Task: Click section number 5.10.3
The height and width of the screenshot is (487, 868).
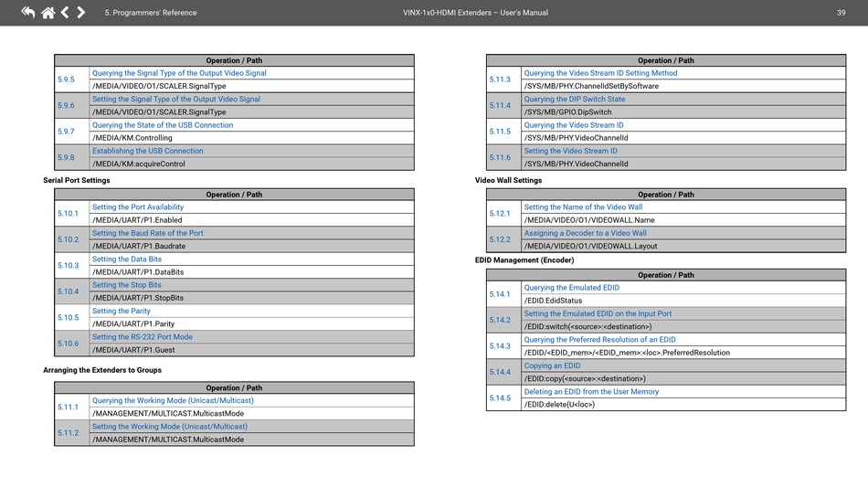Action: (69, 266)
